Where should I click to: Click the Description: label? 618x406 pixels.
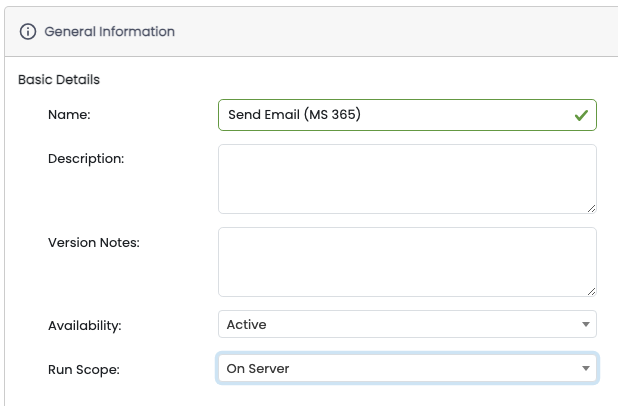point(86,158)
